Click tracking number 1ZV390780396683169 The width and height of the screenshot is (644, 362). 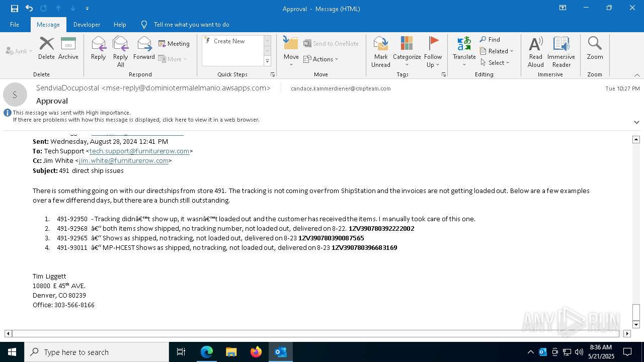point(364,247)
